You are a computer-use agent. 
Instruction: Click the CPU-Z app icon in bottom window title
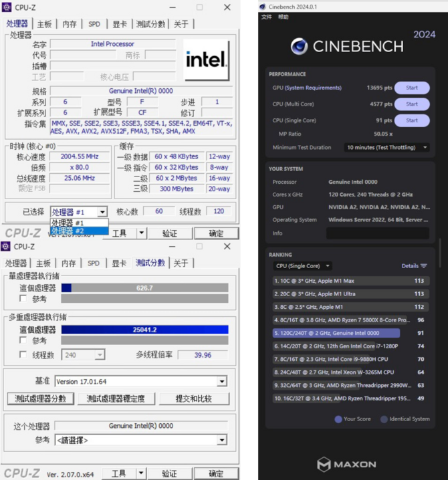click(5, 247)
